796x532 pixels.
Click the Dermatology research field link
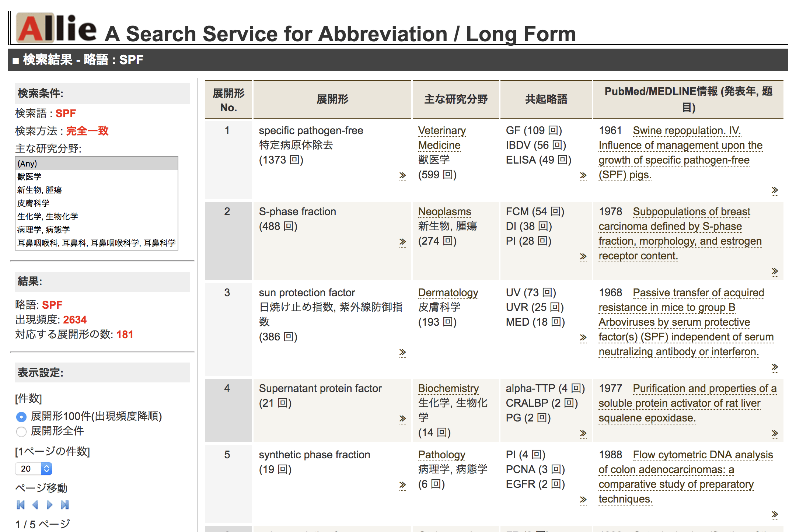[448, 293]
